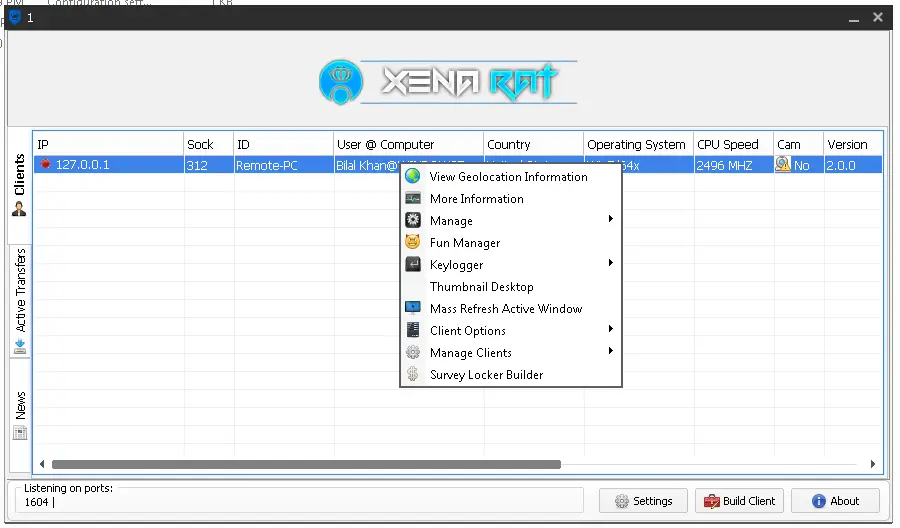Switch to the Active Transfers side tab
The image size is (900, 528).
pos(20,300)
